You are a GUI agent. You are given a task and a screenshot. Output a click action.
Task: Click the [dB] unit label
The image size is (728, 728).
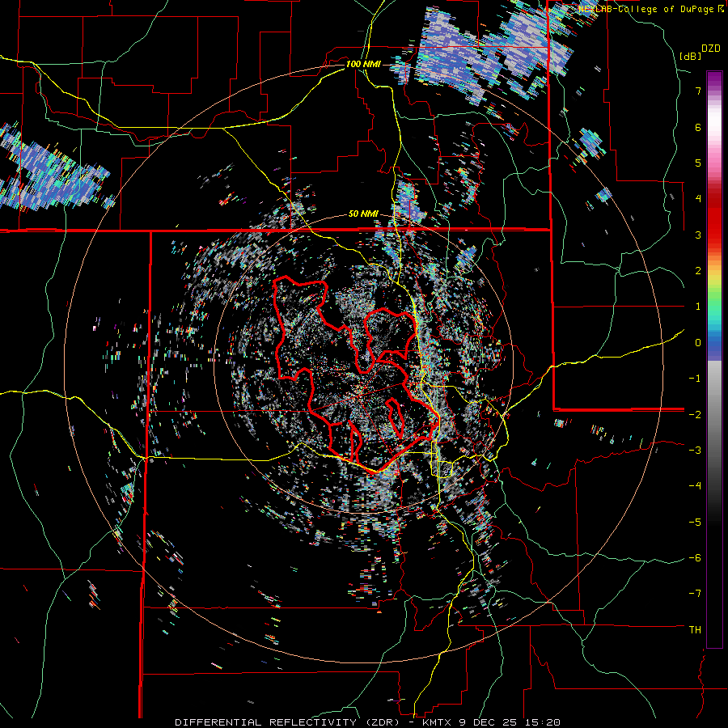(690, 56)
